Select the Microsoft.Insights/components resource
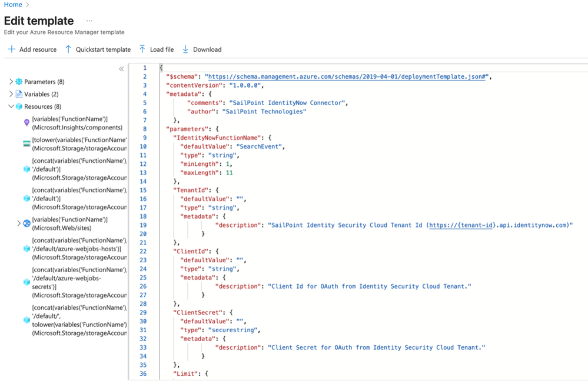The width and height of the screenshot is (588, 381). (77, 123)
